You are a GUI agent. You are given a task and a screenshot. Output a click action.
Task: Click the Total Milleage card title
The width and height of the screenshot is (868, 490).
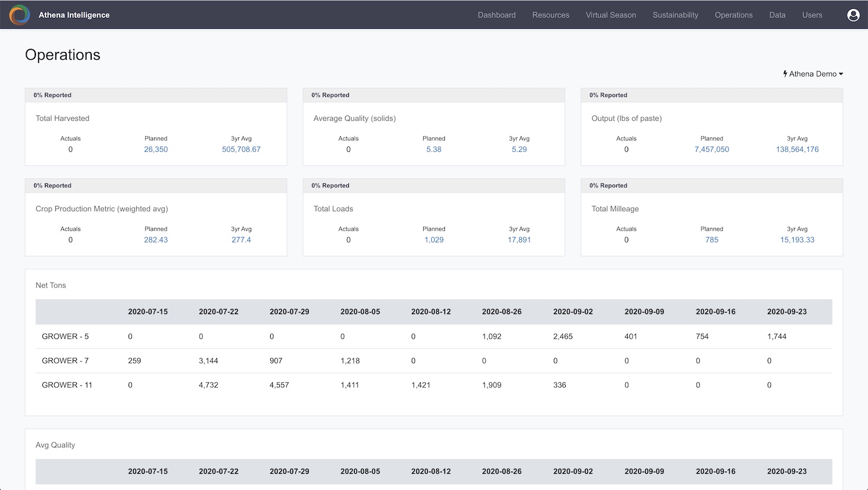pos(615,209)
